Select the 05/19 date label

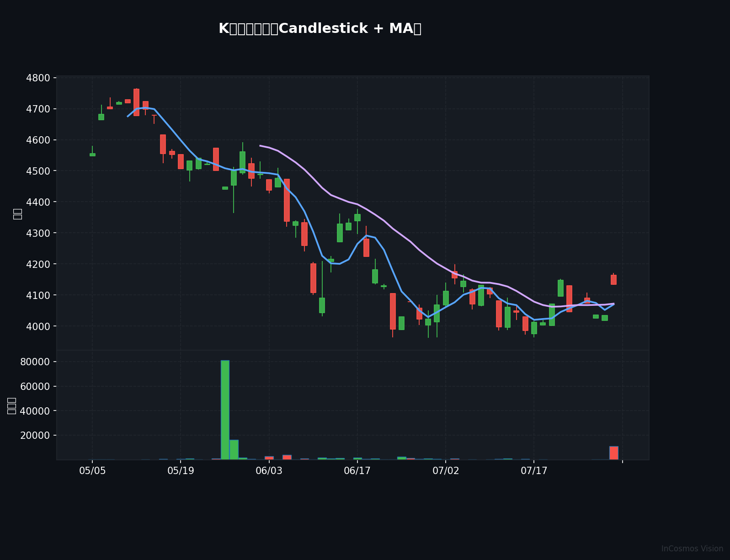point(181,471)
